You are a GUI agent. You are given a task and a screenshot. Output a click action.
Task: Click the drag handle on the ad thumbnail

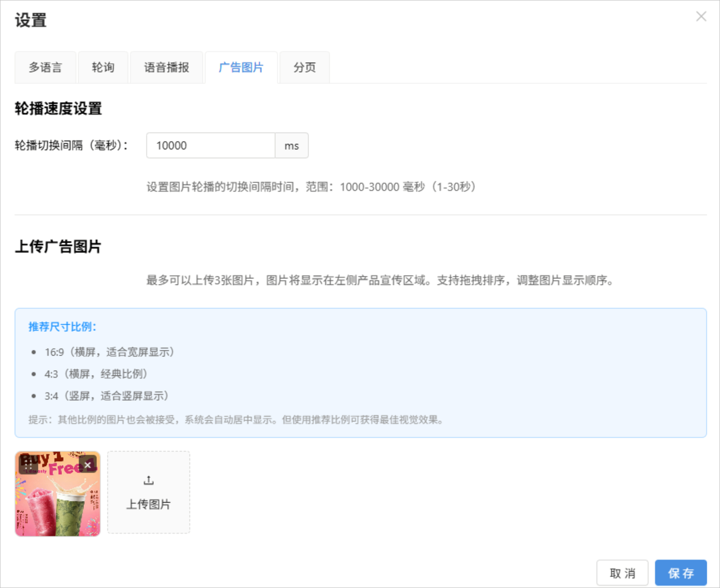point(28,465)
